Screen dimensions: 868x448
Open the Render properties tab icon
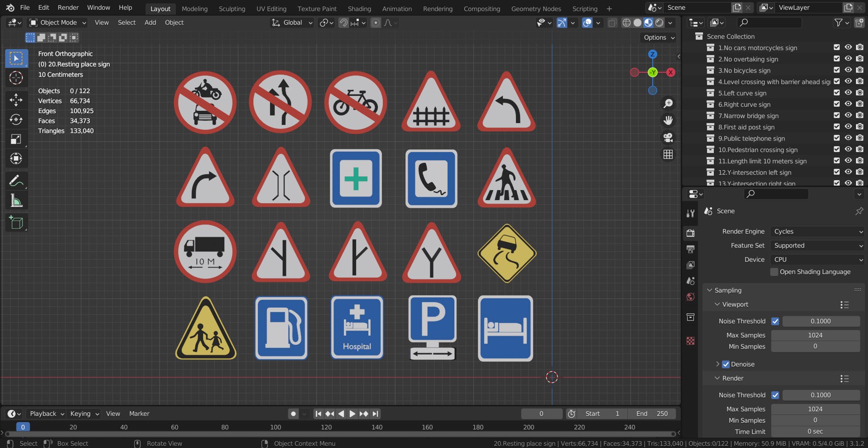[x=690, y=233]
